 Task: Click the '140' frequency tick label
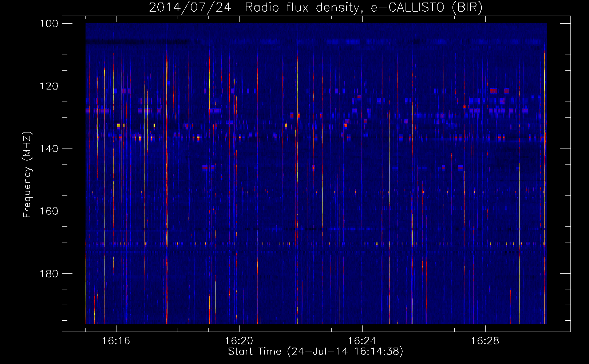pos(49,149)
